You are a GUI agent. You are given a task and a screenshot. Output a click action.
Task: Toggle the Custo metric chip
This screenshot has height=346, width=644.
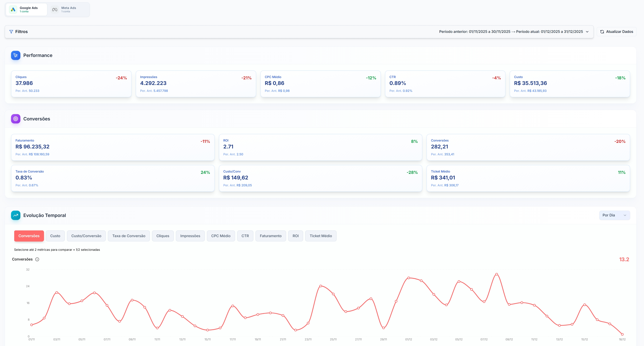click(55, 236)
